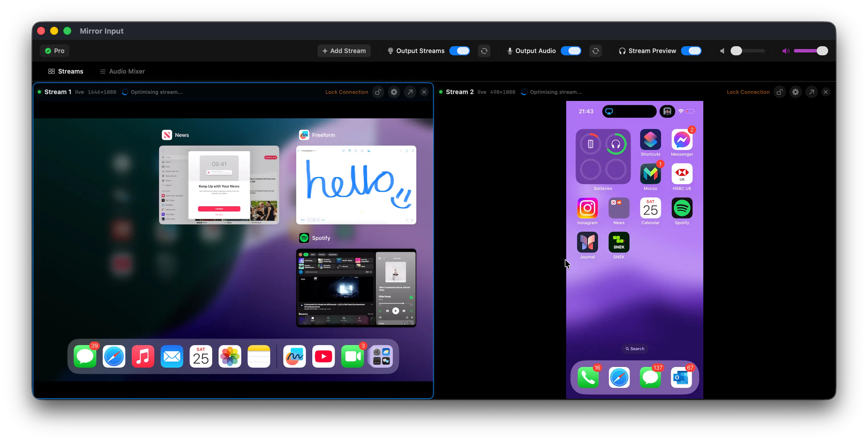Select the Freeform window thumbnail in Stream 1

pyautogui.click(x=356, y=185)
